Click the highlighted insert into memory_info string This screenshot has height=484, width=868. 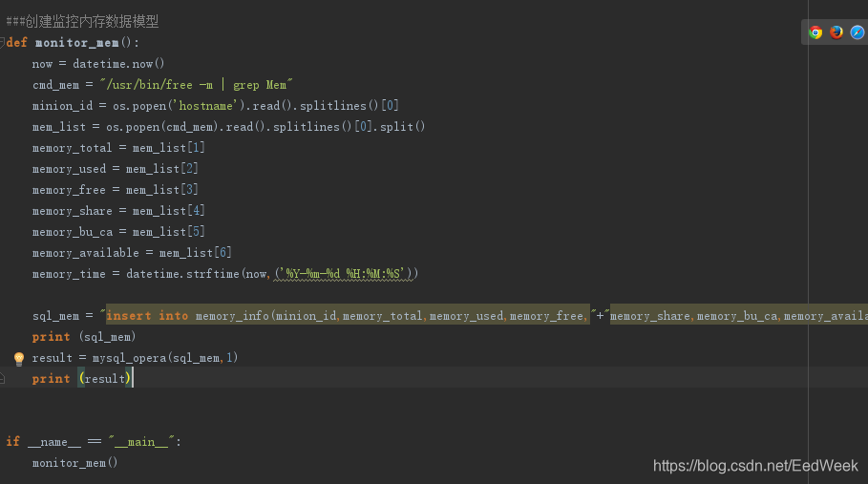pos(348,316)
